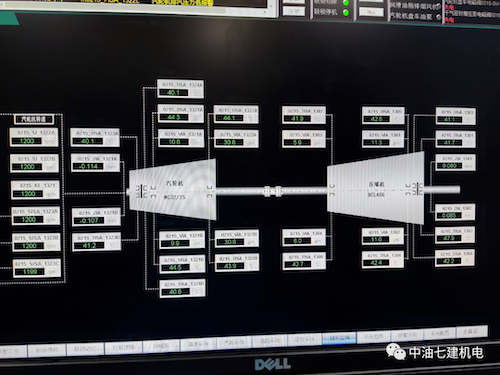
Task: Select the rightmost tab in bottom navigation bar
Action: click(471, 332)
